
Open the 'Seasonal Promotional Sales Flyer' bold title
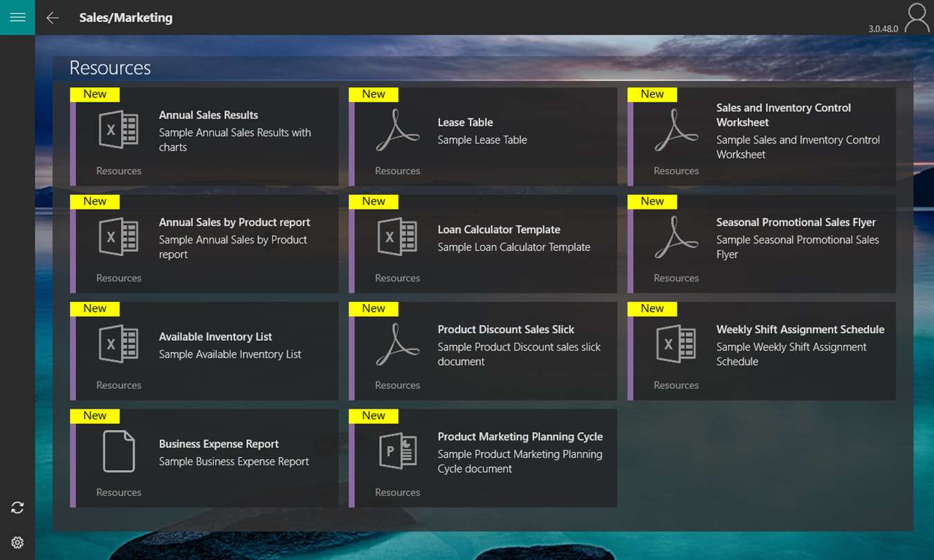pos(796,223)
